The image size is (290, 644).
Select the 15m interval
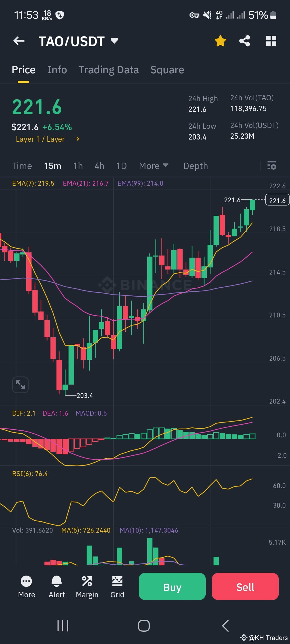pos(53,166)
